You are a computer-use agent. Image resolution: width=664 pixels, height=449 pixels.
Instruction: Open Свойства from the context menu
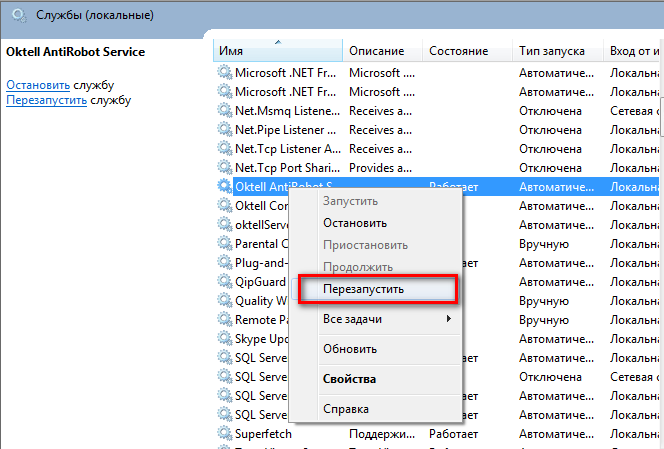point(349,379)
